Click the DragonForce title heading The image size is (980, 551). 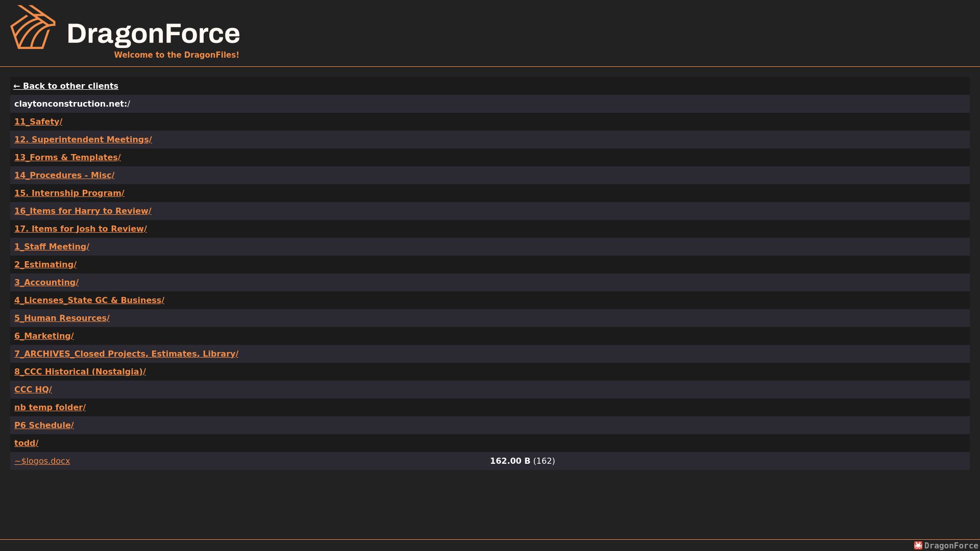click(153, 34)
